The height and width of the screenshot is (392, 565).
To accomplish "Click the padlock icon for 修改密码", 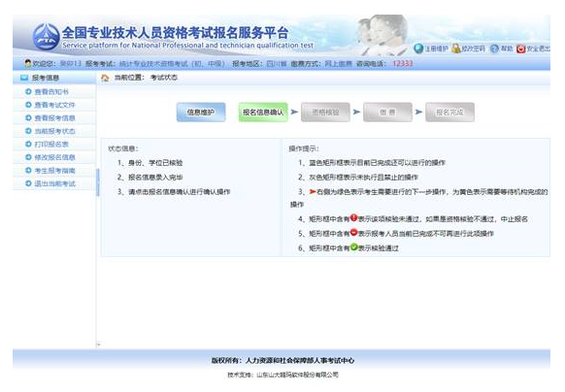I will pos(456,49).
